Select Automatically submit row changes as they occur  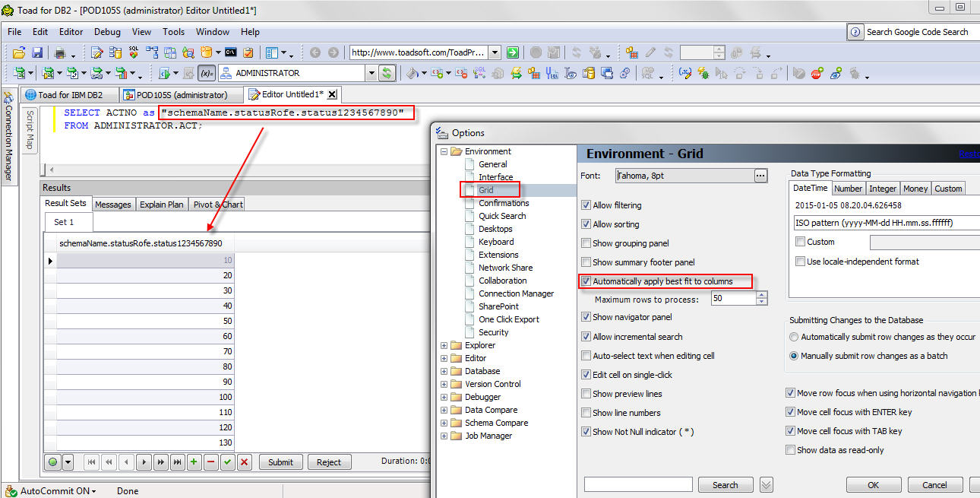pos(794,337)
